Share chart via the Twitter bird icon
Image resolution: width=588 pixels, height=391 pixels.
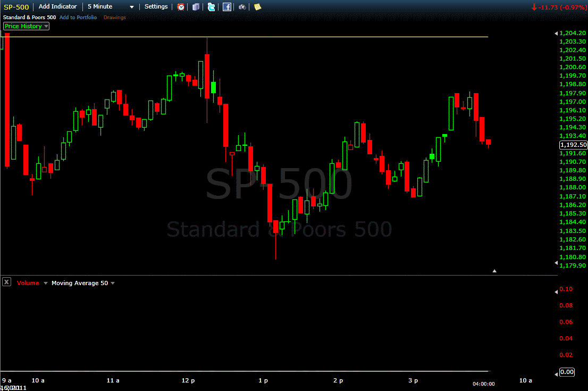[x=212, y=7]
